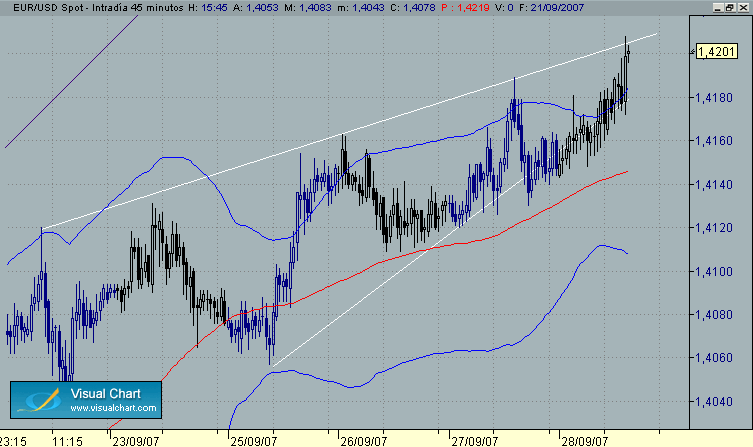Click the 26/09/07 date axis label
Viewport: 753px width, 447px height.
(364, 441)
